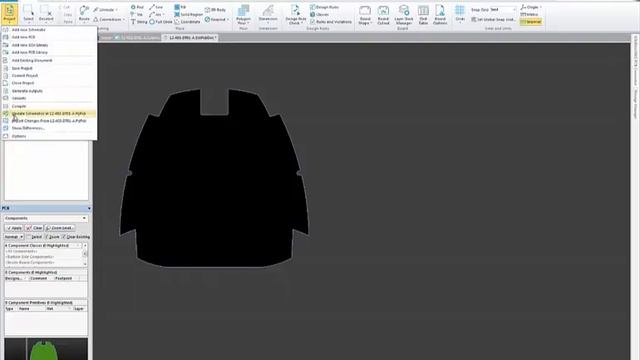Switch units to Metric
The height and width of the screenshot is (360, 640).
[x=529, y=14]
